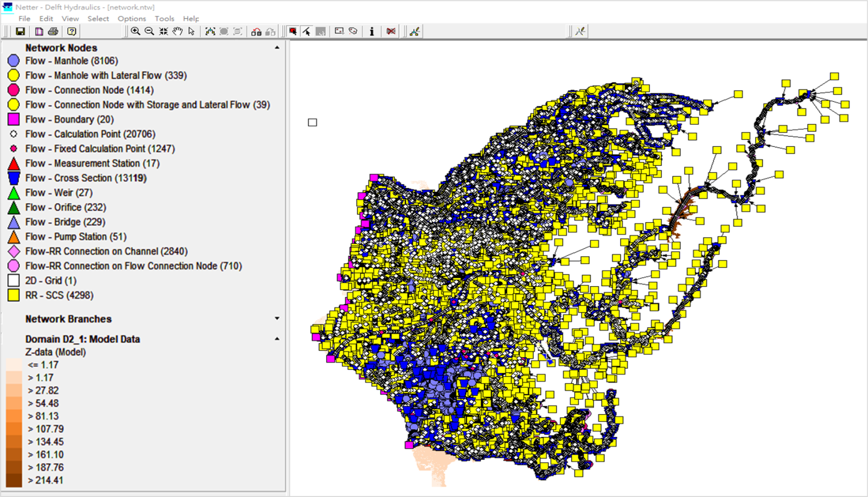Click the isolated white square node on map
The width and height of the screenshot is (868, 497).
(x=312, y=122)
